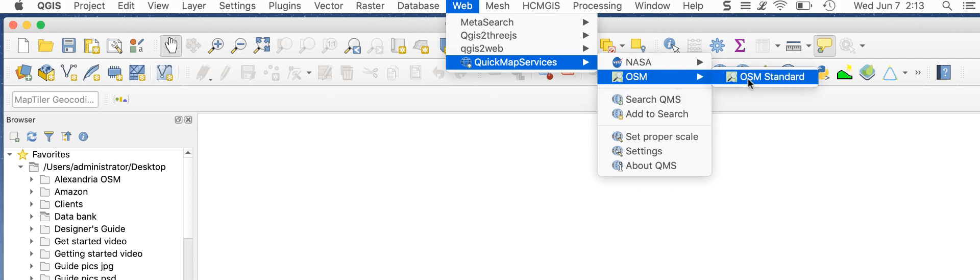Select the Get started video folder
This screenshot has height=280, width=980.
click(90, 241)
